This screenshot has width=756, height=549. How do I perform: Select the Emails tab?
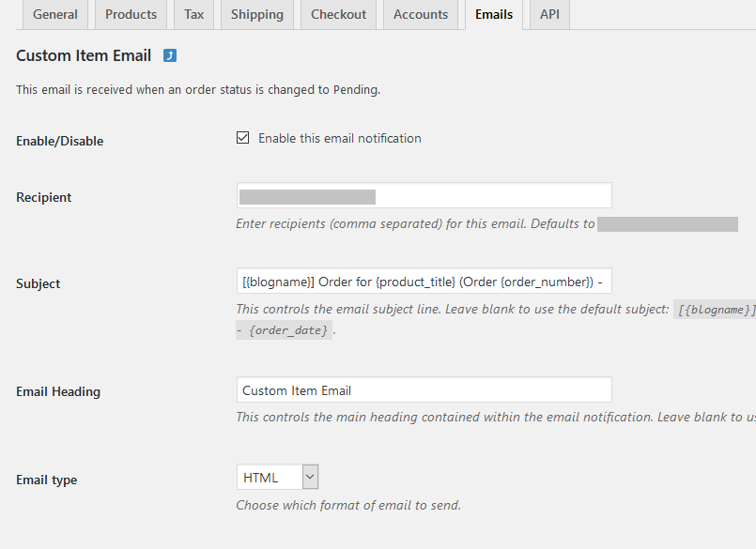pyautogui.click(x=494, y=14)
